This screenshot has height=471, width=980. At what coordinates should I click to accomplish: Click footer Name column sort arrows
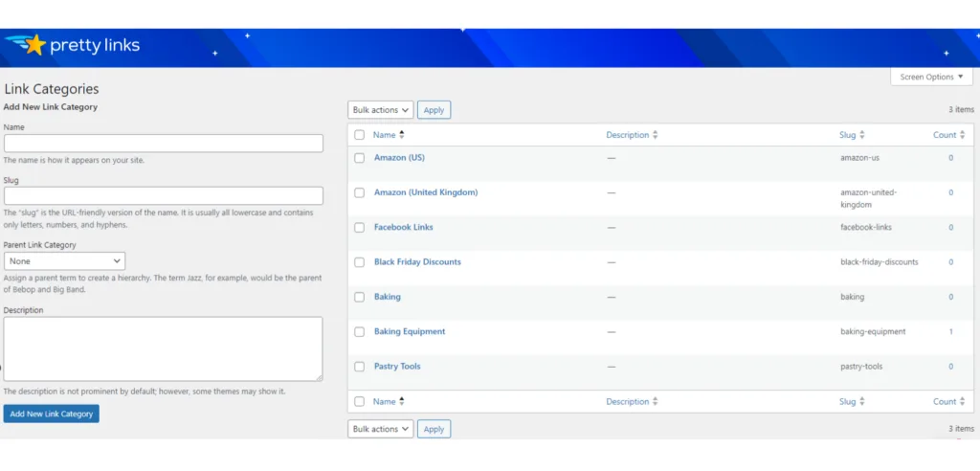[402, 401]
